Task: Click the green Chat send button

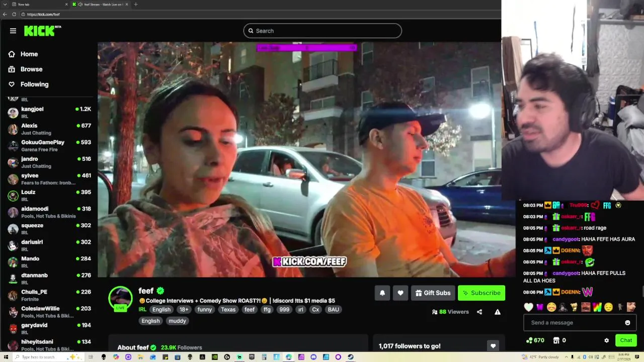Action: tap(626, 340)
